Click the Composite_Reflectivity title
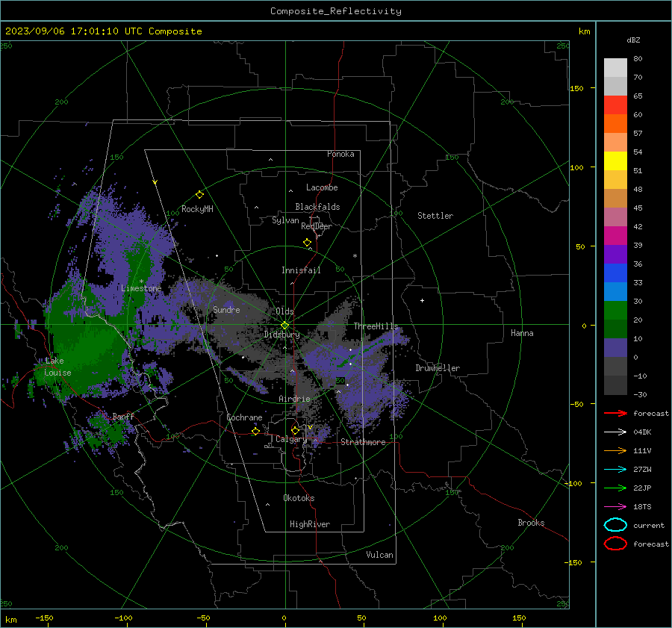Viewport: 672px width, 628px height. [x=336, y=11]
